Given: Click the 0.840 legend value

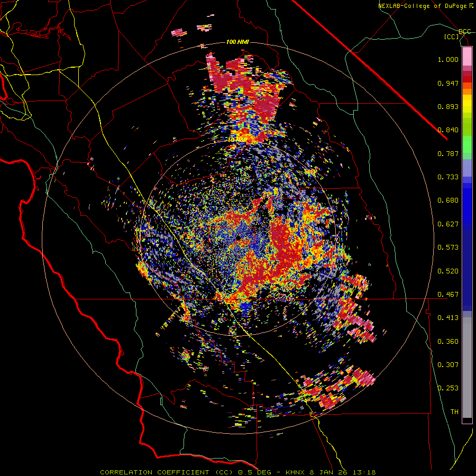Looking at the screenshot, I should click(x=448, y=130).
